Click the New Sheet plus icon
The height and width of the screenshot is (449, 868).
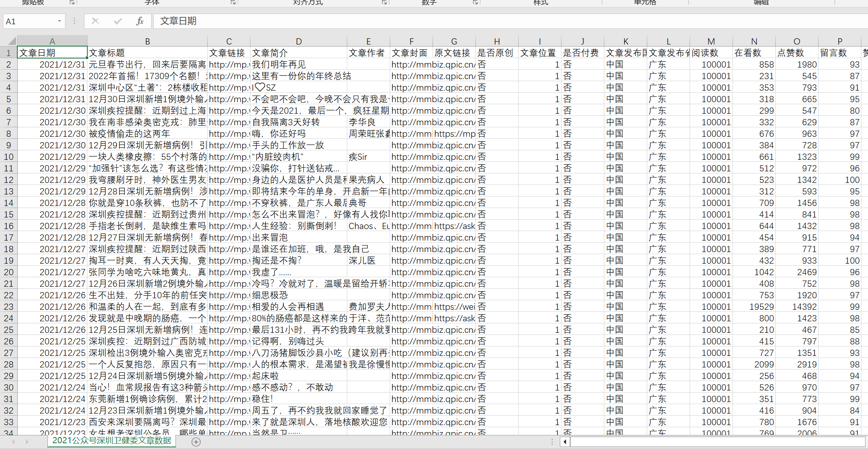pyautogui.click(x=196, y=442)
